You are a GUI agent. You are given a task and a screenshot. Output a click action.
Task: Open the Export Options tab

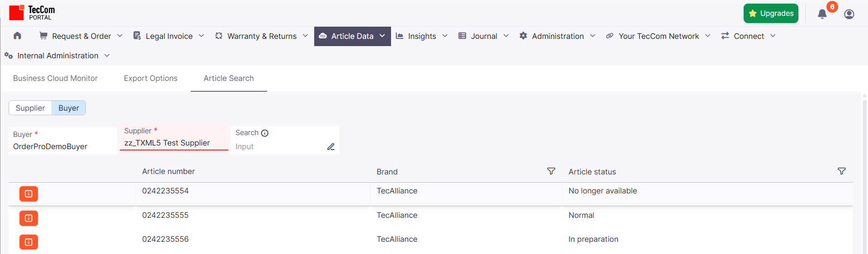tap(151, 78)
